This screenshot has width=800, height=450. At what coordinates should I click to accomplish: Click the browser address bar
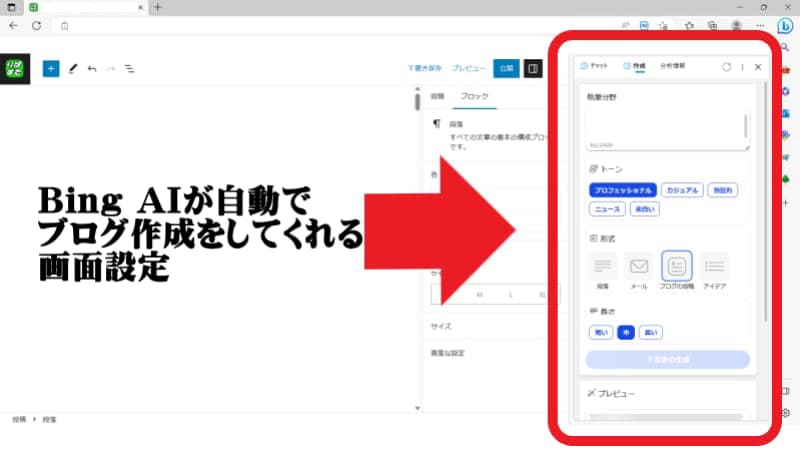click(337, 26)
